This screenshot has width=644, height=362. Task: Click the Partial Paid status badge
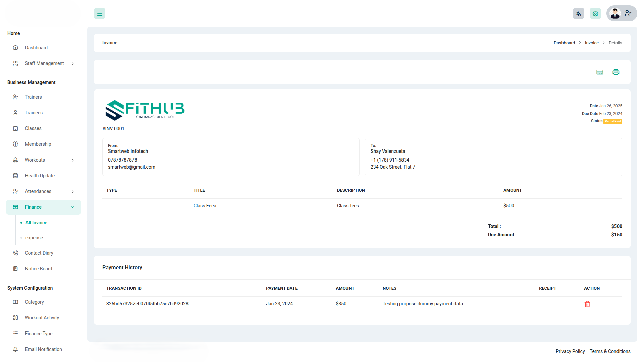pos(612,121)
